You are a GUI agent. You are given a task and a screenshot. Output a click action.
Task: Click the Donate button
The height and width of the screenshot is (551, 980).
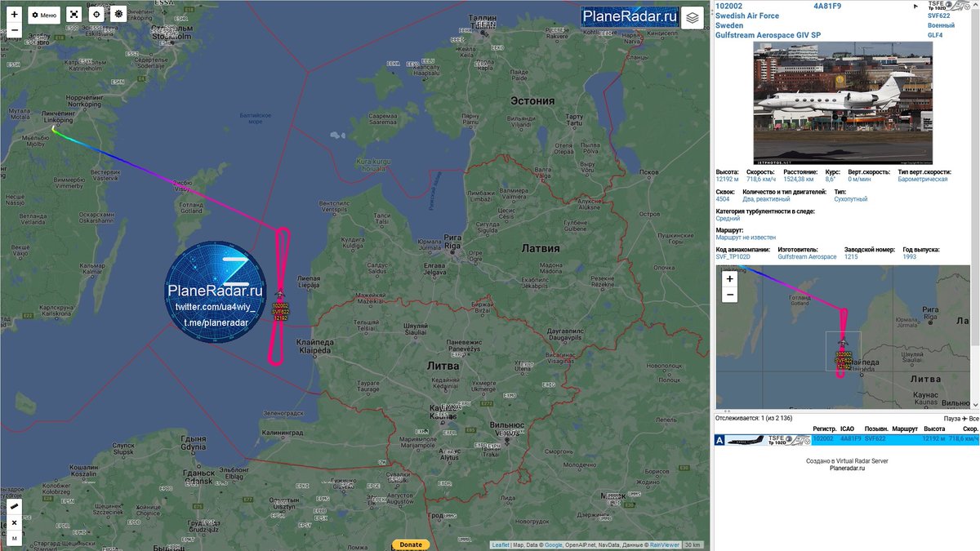click(x=411, y=544)
